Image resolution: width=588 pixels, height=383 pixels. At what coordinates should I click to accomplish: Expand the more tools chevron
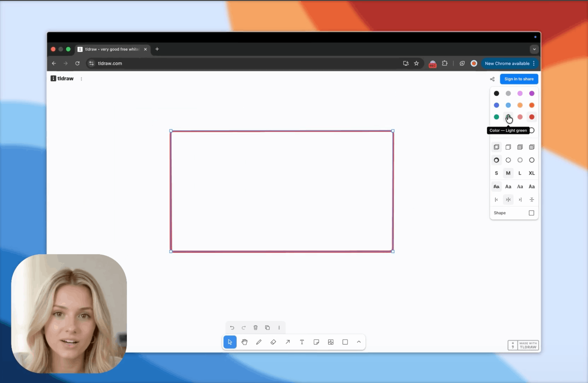coord(359,342)
